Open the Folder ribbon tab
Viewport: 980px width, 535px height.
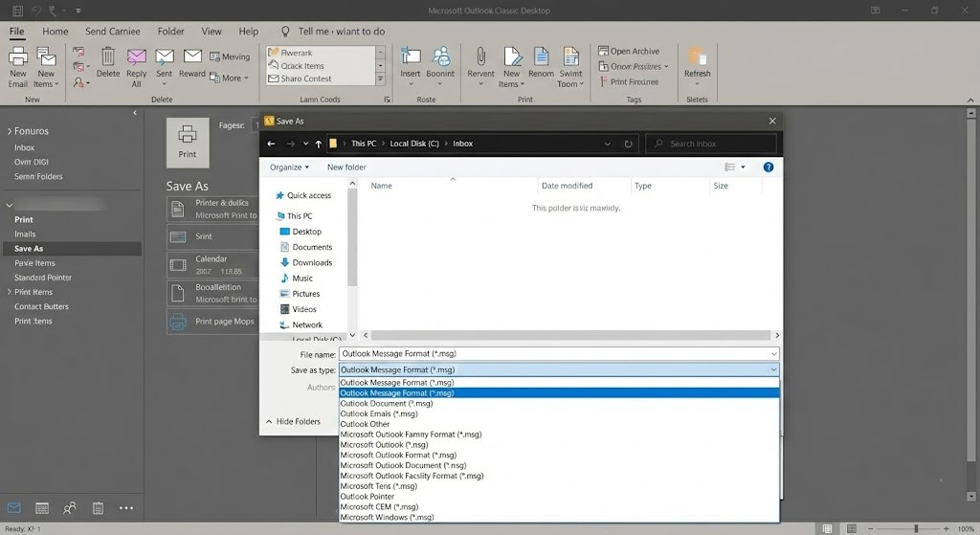170,32
